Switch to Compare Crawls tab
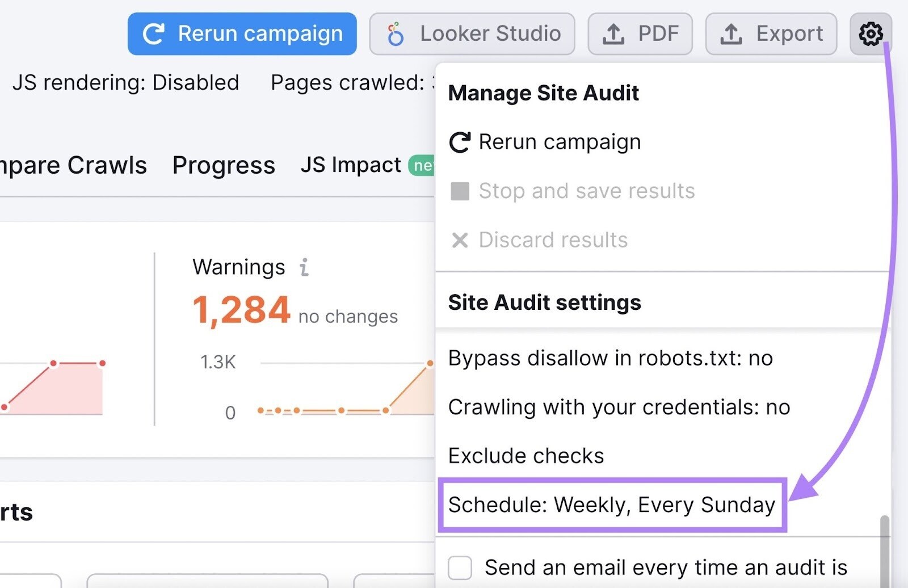 pos(73,166)
